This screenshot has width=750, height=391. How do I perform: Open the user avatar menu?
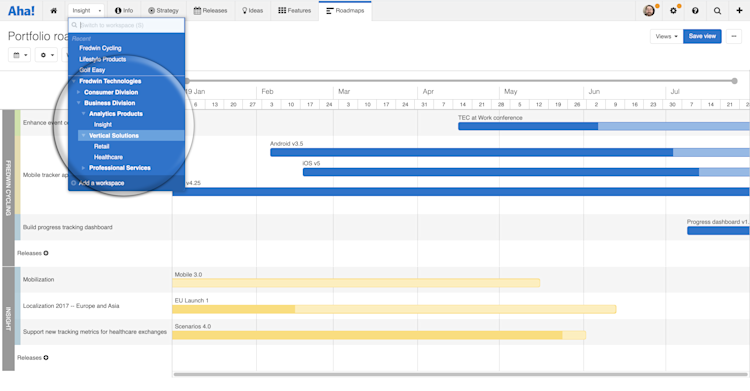tap(649, 11)
